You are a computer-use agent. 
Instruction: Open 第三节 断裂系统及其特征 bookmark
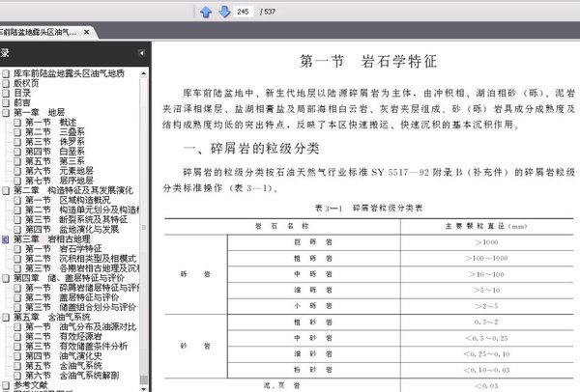(76, 219)
